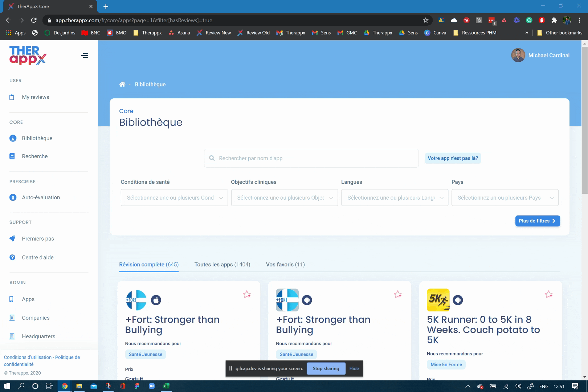Click the search field Rechercher par nom d'app

point(311,158)
